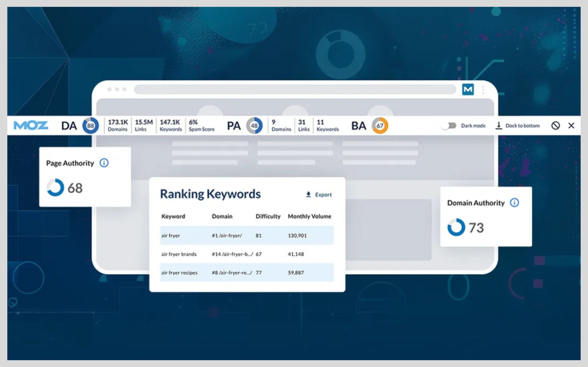Click the 'Dark mode' label text

click(x=473, y=126)
